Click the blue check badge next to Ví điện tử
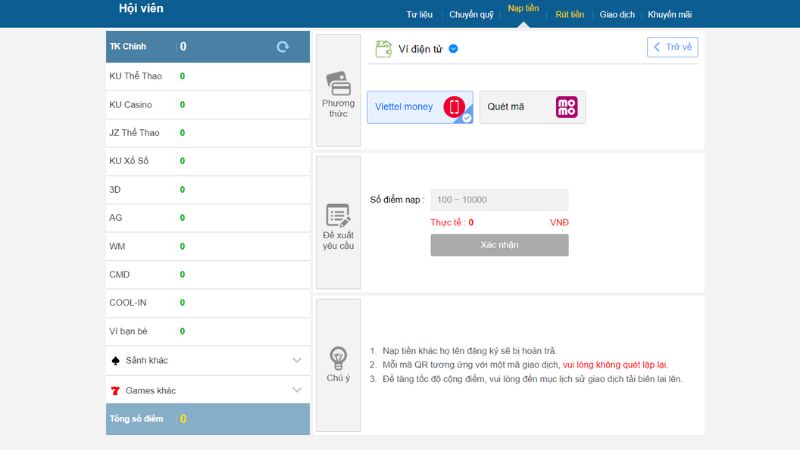800x450 pixels. tap(453, 48)
